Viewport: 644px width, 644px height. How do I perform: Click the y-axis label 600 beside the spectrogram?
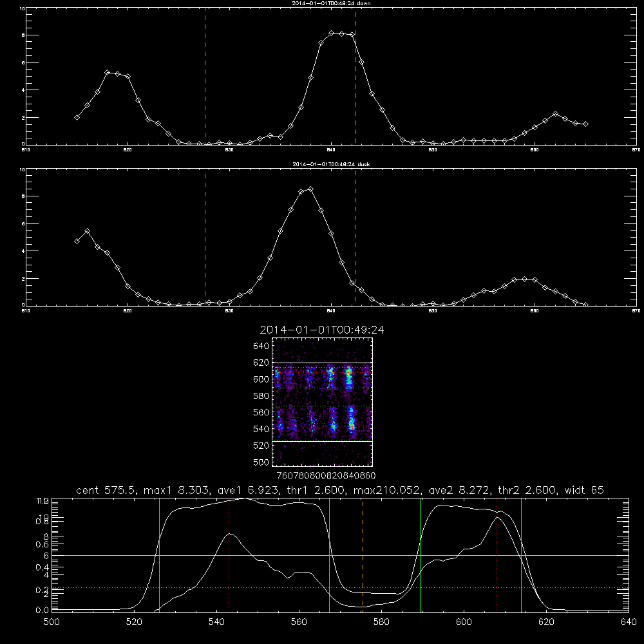tap(261, 379)
